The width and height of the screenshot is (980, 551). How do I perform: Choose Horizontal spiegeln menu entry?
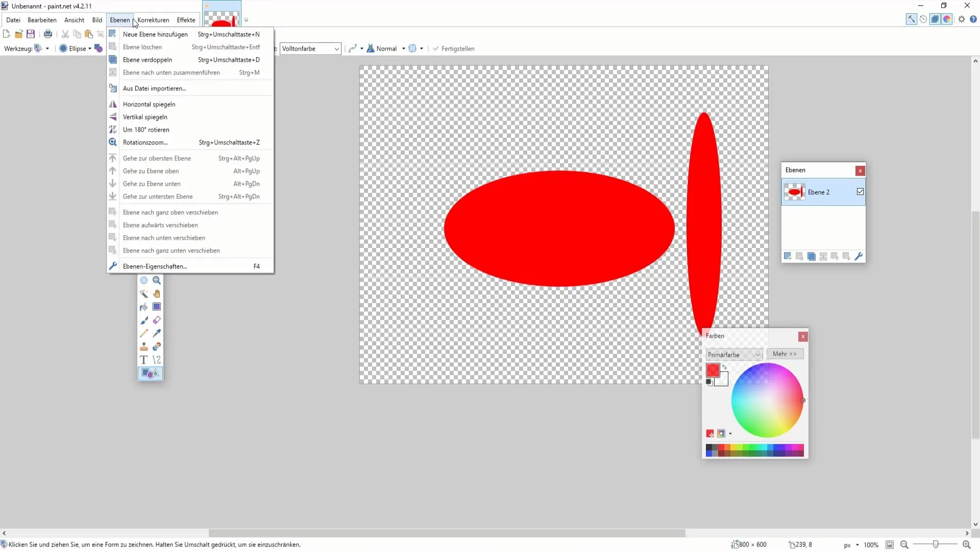pos(190,104)
